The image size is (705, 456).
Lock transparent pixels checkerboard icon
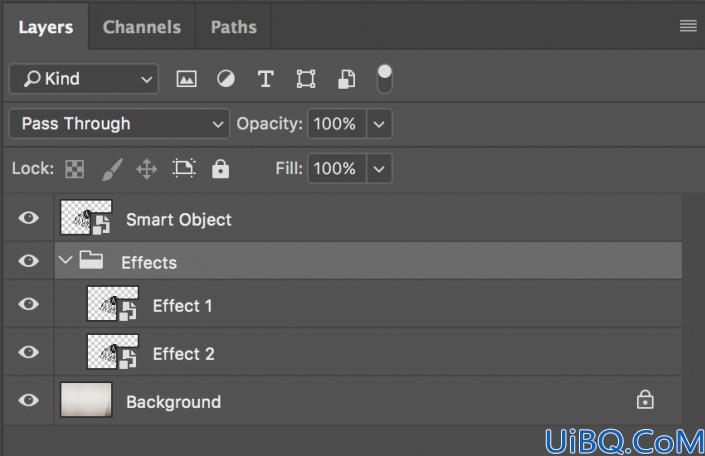[x=75, y=170]
